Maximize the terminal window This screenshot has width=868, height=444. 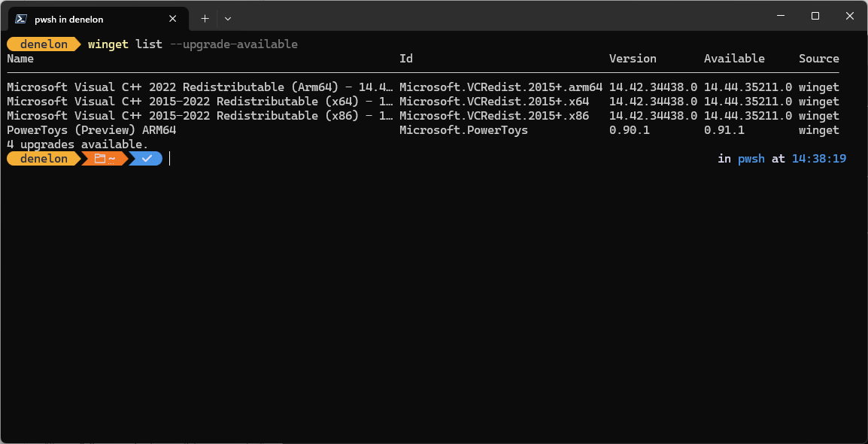[x=815, y=16]
